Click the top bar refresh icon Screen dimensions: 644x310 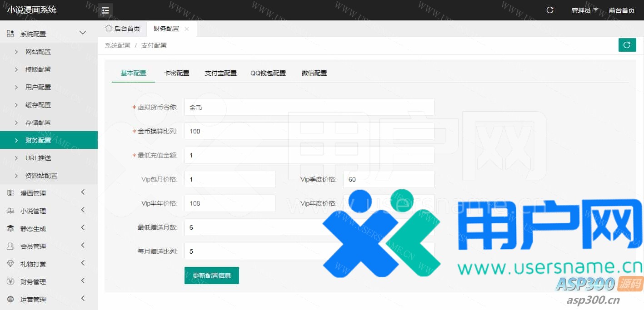550,10
